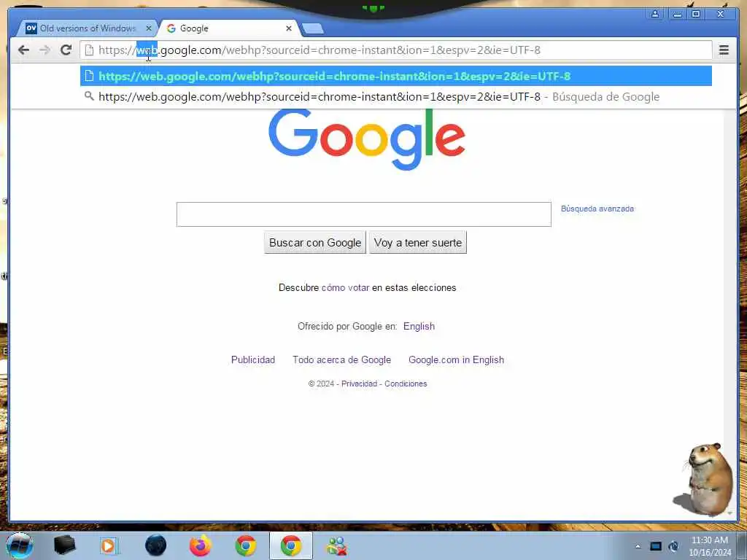Viewport: 747px width, 560px height.
Task: Open the first Chrome taskbar icon
Action: [x=246, y=545]
